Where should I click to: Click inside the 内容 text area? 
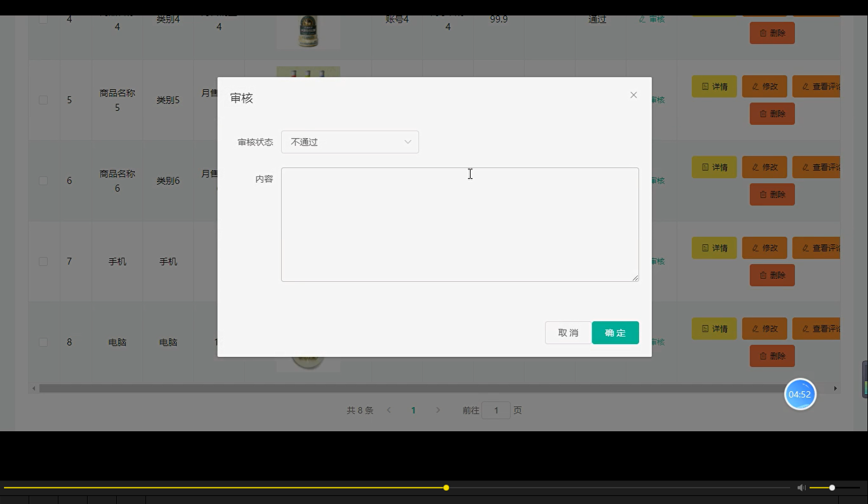coord(460,225)
